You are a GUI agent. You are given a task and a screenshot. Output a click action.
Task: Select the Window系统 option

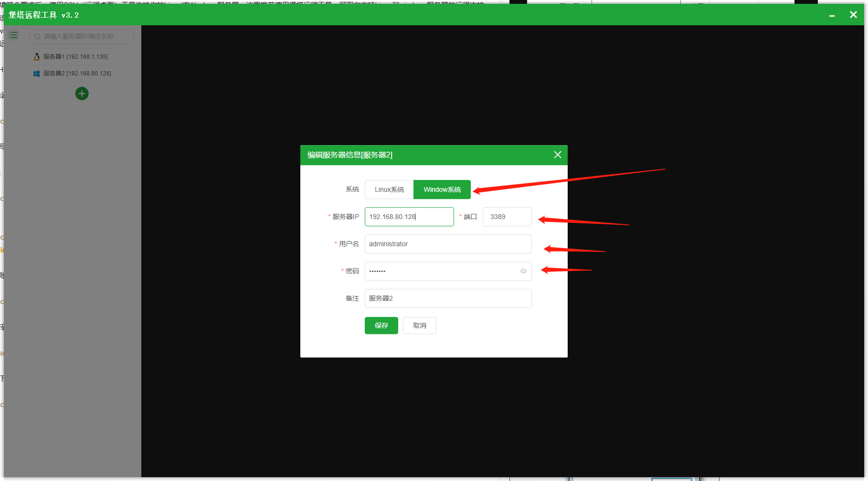(x=442, y=189)
